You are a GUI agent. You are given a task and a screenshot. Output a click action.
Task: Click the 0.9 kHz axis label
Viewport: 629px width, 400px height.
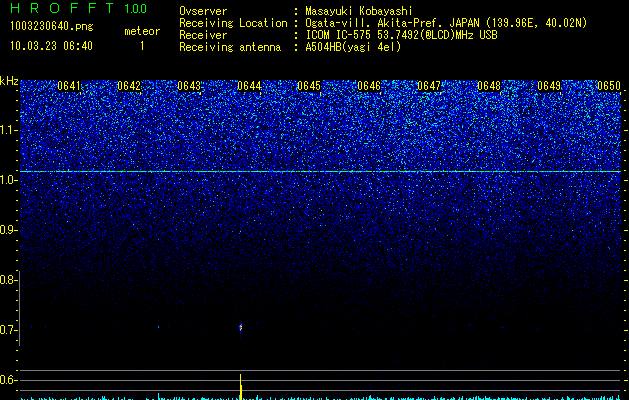click(7, 230)
